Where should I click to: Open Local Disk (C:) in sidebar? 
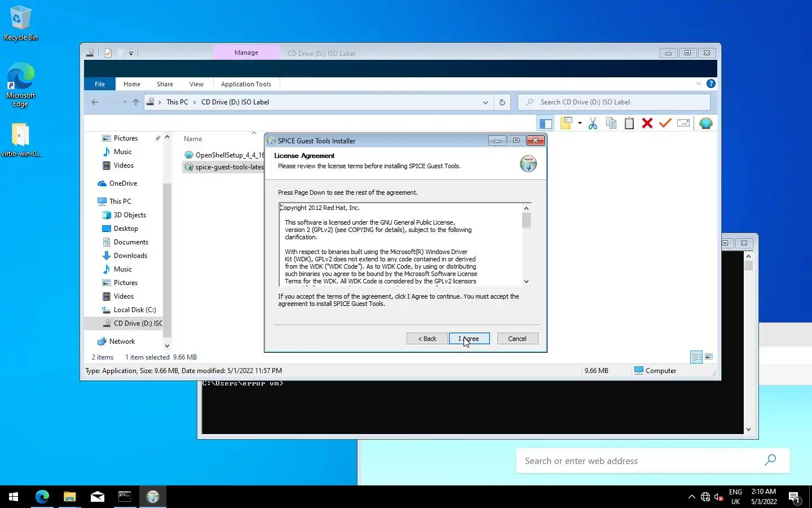pyautogui.click(x=135, y=310)
